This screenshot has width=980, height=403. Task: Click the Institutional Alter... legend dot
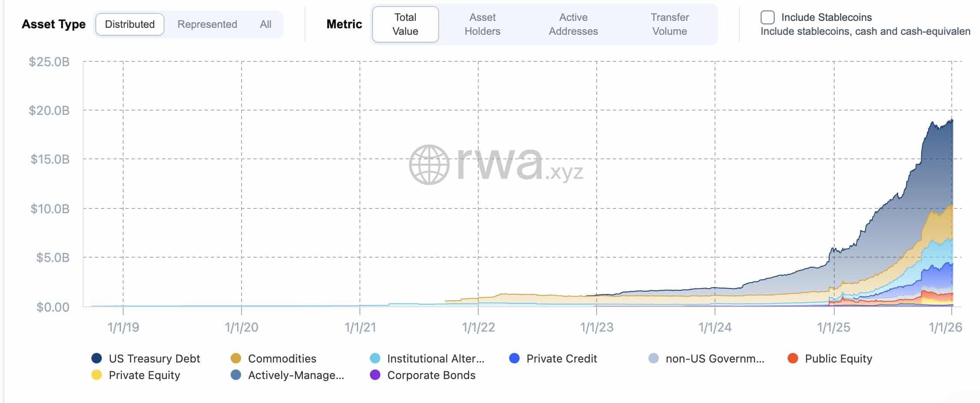tap(376, 359)
